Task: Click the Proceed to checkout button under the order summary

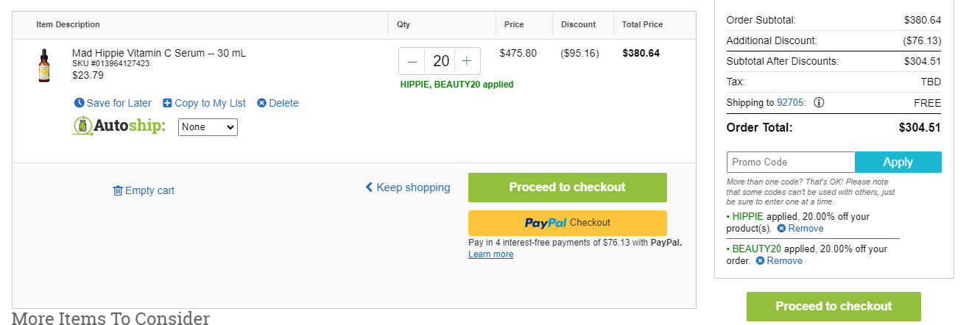Action: (833, 307)
